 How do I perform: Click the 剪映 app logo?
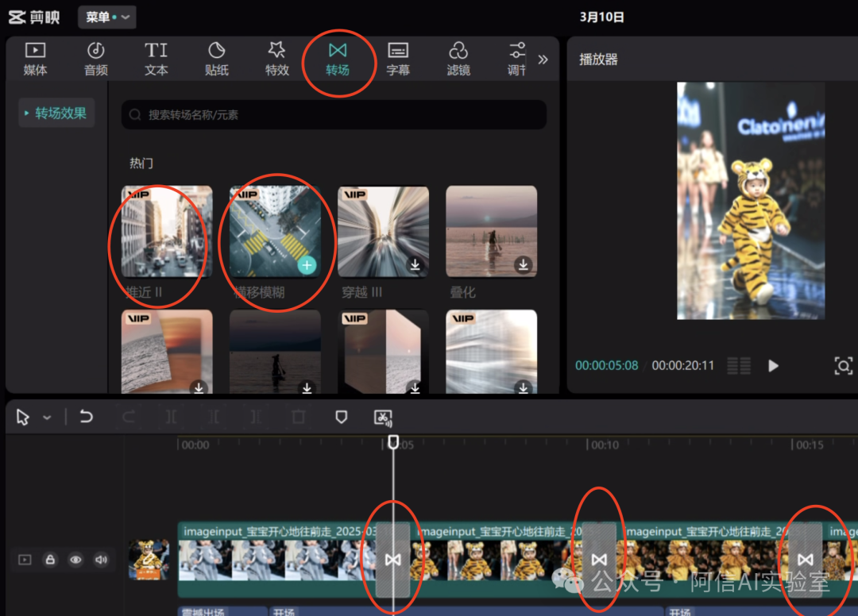[x=34, y=17]
